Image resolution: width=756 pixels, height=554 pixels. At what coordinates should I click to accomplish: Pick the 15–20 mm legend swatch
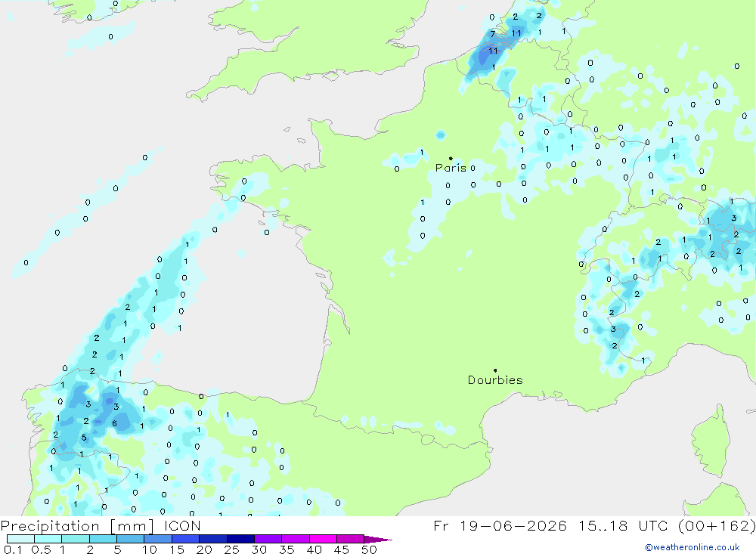pos(186,539)
